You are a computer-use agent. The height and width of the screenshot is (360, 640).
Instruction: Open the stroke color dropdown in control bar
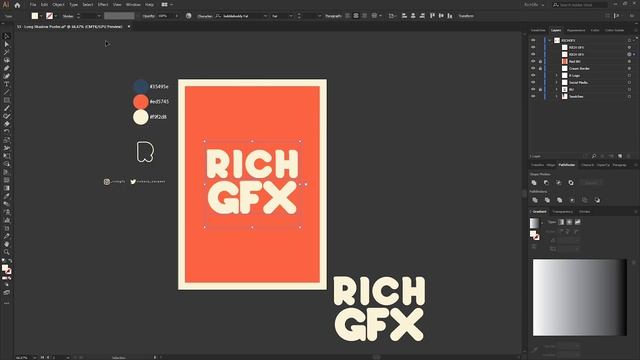click(56, 16)
